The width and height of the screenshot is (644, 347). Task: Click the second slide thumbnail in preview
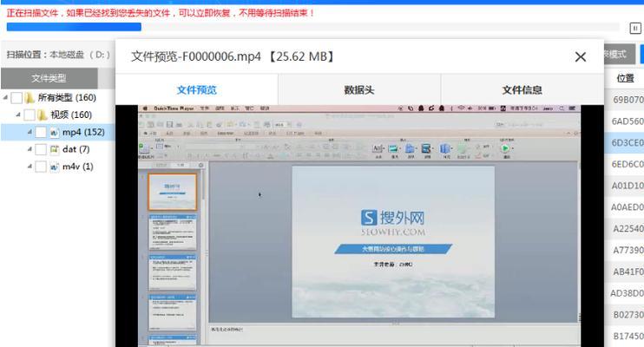click(173, 232)
